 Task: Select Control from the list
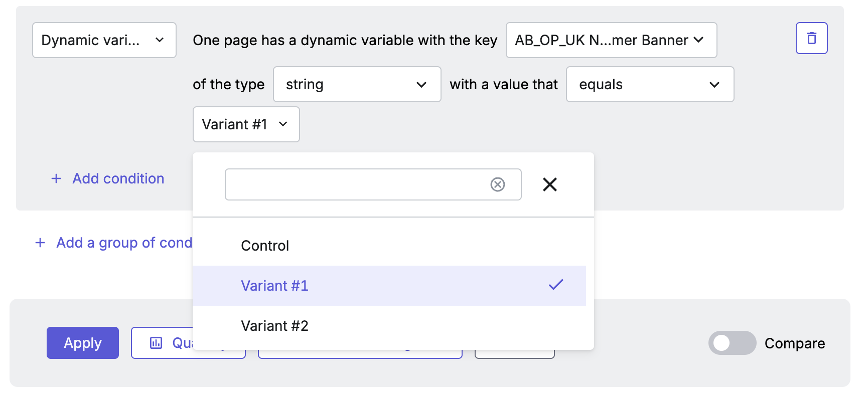coord(389,246)
